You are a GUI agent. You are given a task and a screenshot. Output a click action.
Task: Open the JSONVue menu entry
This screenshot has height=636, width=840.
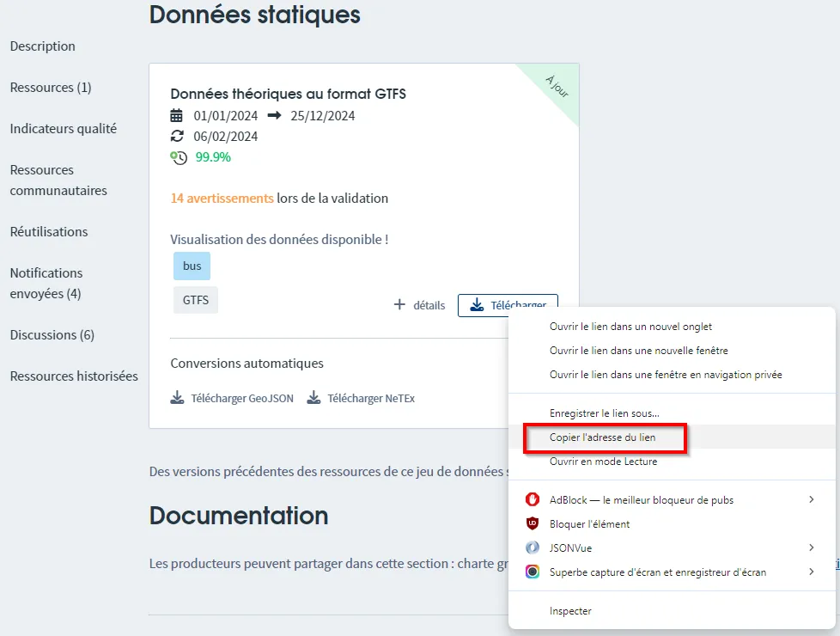(672, 548)
